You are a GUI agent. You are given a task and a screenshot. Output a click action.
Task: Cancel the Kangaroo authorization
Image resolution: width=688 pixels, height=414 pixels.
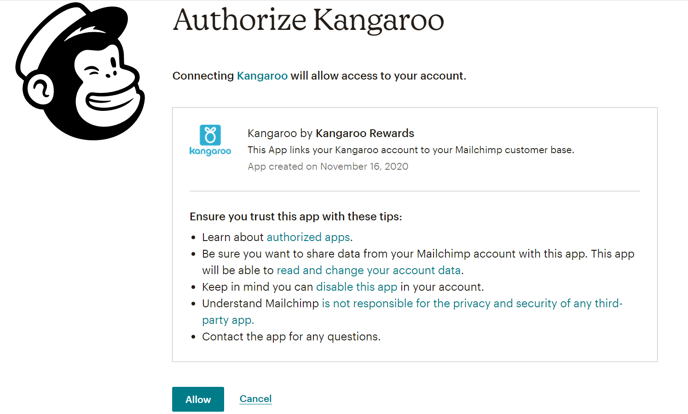tap(255, 399)
